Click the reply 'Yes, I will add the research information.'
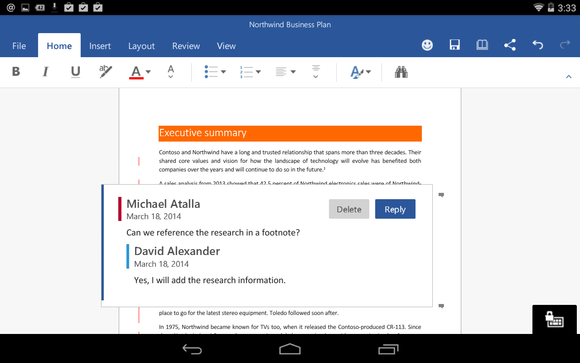 click(x=210, y=280)
